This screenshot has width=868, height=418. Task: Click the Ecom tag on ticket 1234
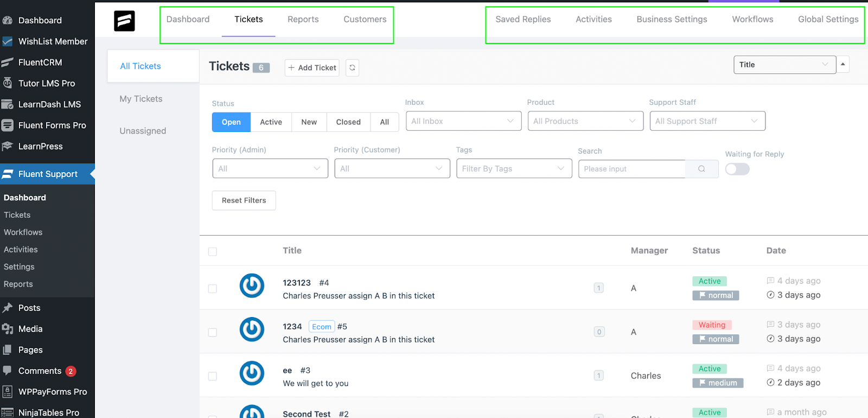tap(322, 327)
